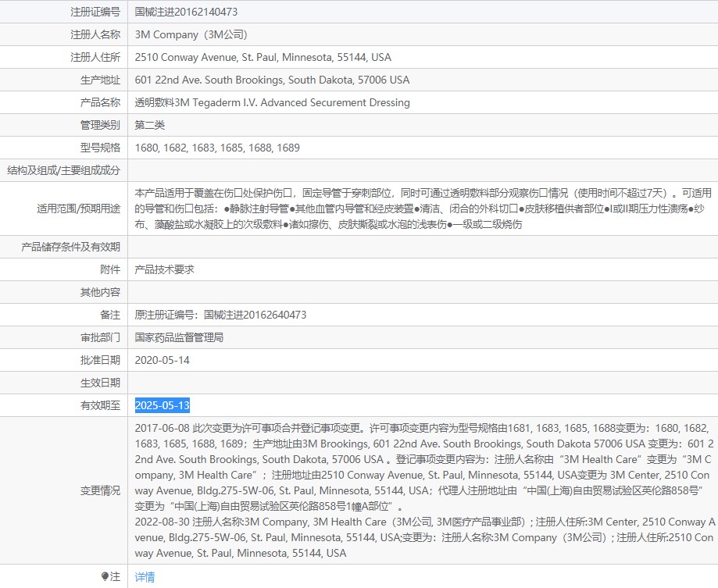718x588 pixels.
Task: Select the 注册证编号 field label
Action: tap(95, 12)
